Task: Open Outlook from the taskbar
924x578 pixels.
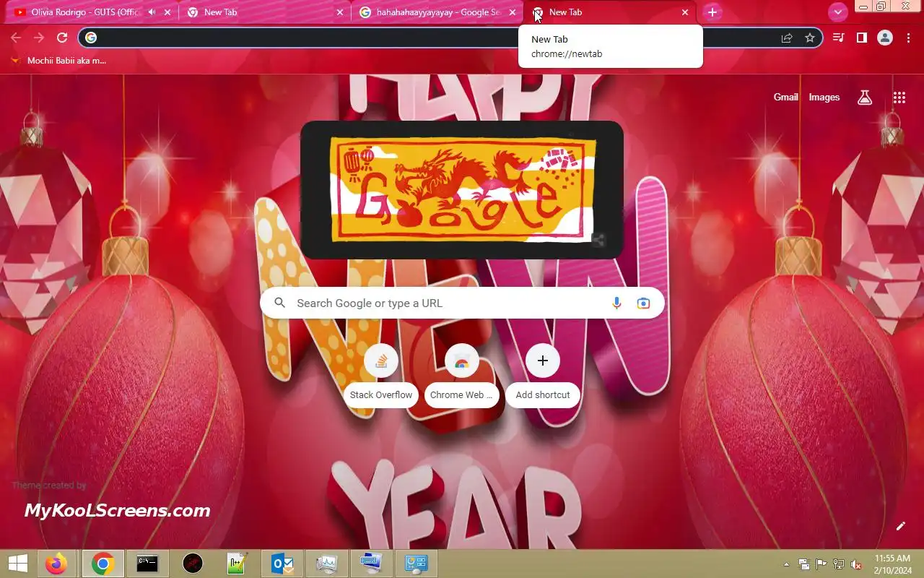Action: tap(282, 564)
